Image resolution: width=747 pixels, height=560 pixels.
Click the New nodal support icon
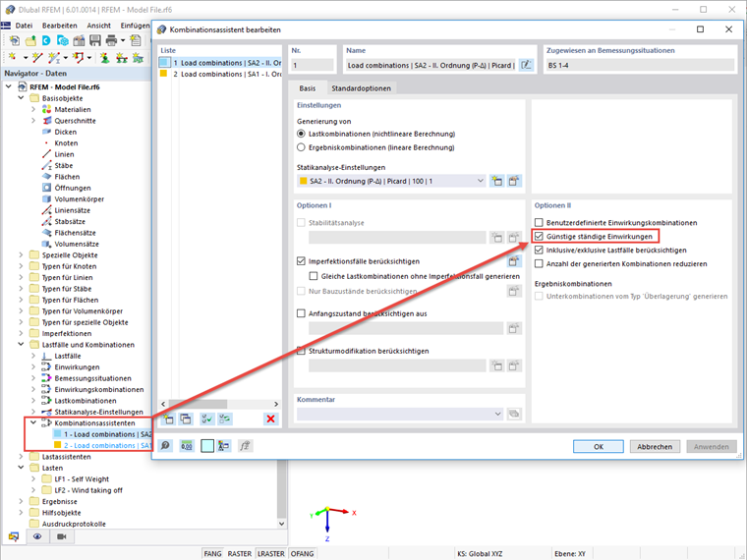pyautogui.click(x=105, y=58)
